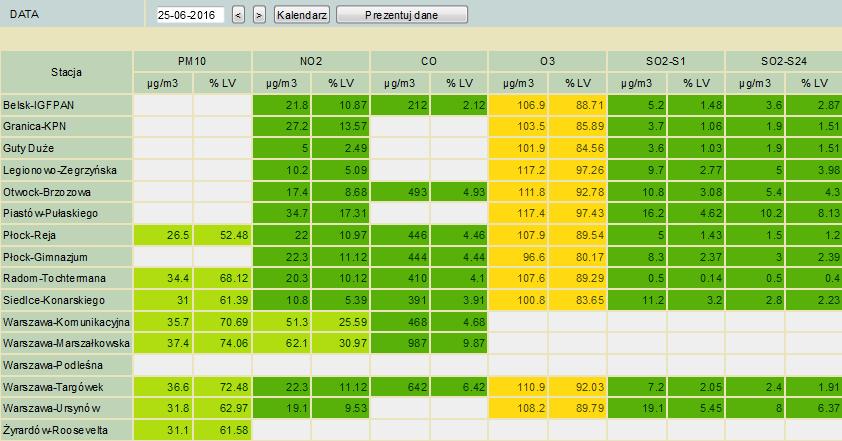The width and height of the screenshot is (842, 441).
Task: Select station Otwock-Brzozowa
Action: pos(67,192)
